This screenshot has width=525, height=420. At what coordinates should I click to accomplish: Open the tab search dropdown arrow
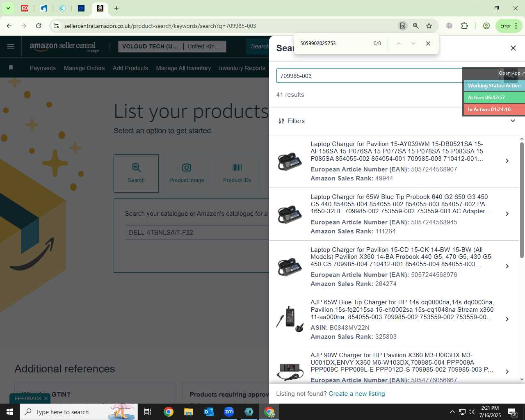pyautogui.click(x=8, y=8)
